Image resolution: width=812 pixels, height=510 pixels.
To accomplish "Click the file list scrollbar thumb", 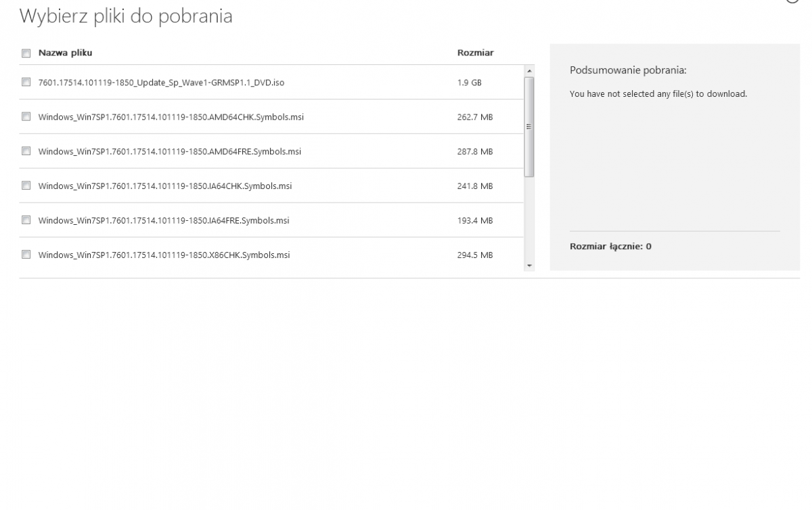I will click(x=529, y=127).
